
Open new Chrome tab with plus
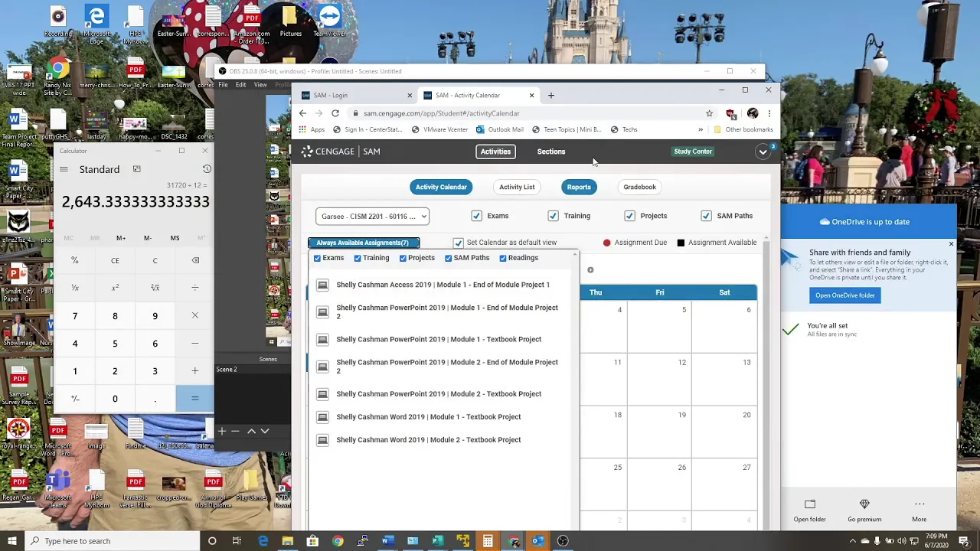tap(551, 95)
